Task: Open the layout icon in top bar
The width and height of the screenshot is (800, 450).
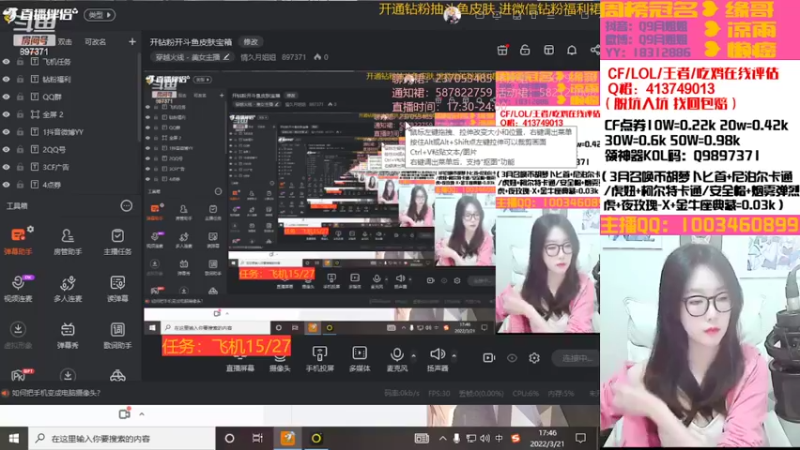Action: tap(548, 50)
